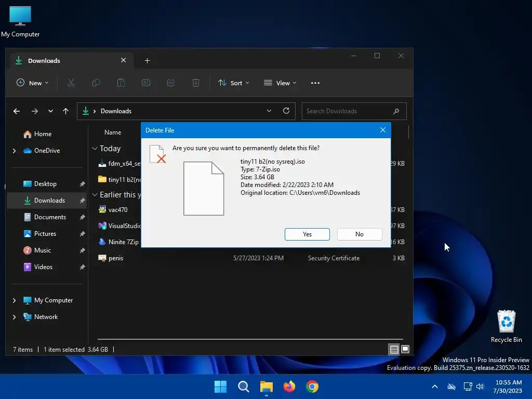Click the Rename icon in toolbar
The height and width of the screenshot is (399, 532).
(146, 83)
